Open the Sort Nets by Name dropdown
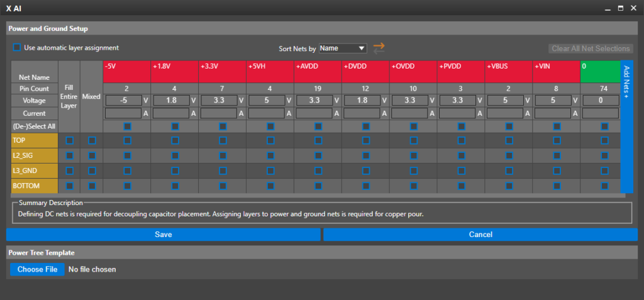Image resolution: width=644 pixels, height=300 pixels. [x=343, y=48]
